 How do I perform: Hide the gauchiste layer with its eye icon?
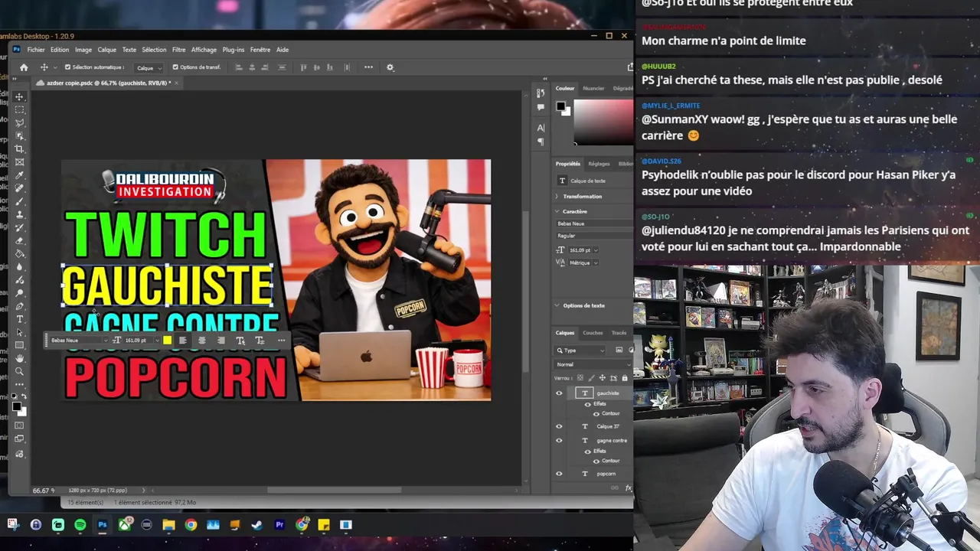tap(559, 393)
